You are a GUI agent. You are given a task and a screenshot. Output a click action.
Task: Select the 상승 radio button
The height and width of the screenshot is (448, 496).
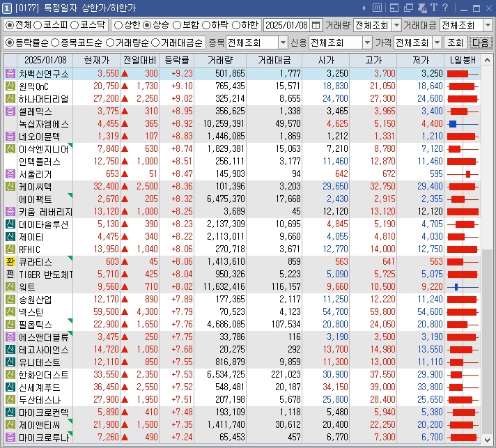147,25
